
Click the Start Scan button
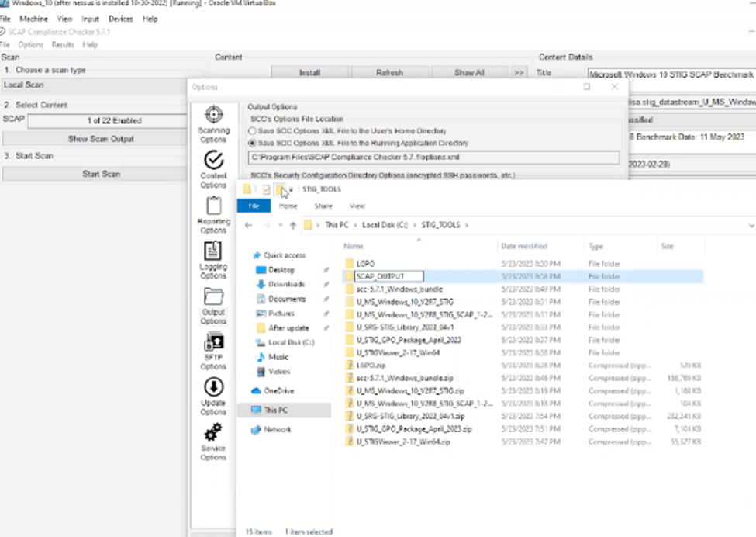click(x=101, y=174)
